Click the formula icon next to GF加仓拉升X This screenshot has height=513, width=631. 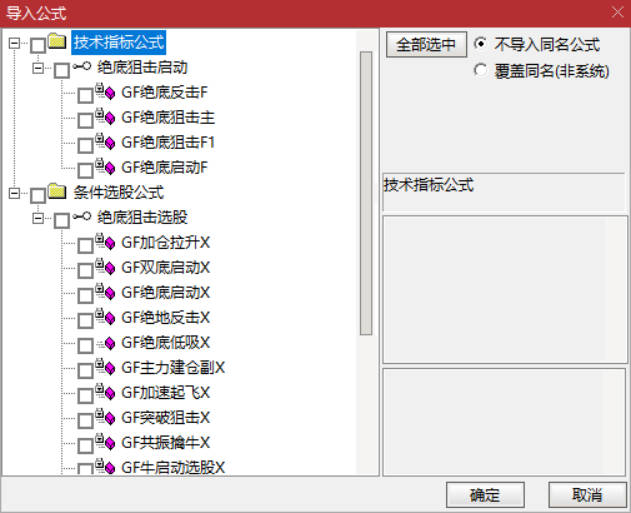pos(105,242)
